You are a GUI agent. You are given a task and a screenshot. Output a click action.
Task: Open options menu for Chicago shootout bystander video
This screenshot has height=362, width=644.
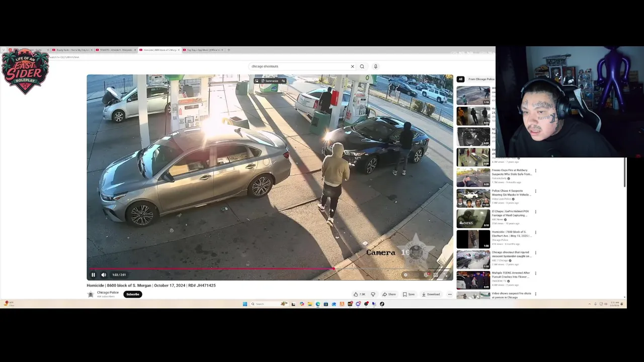tap(535, 252)
